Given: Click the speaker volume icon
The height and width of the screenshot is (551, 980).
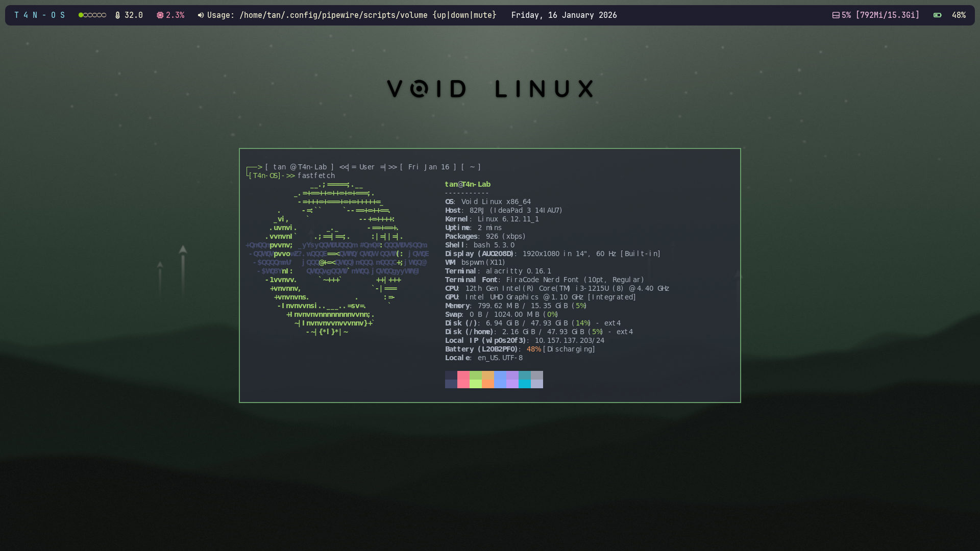Looking at the screenshot, I should [201, 15].
